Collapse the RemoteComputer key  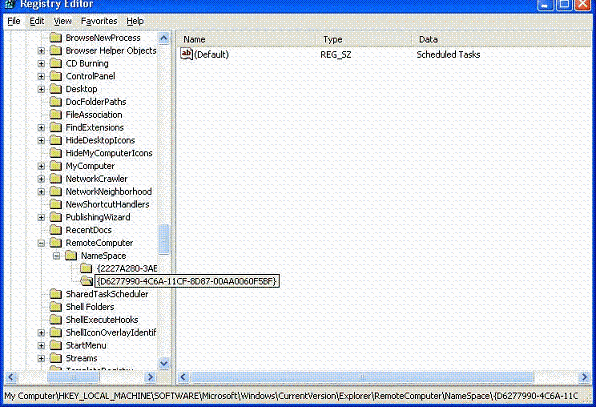pyautogui.click(x=41, y=243)
